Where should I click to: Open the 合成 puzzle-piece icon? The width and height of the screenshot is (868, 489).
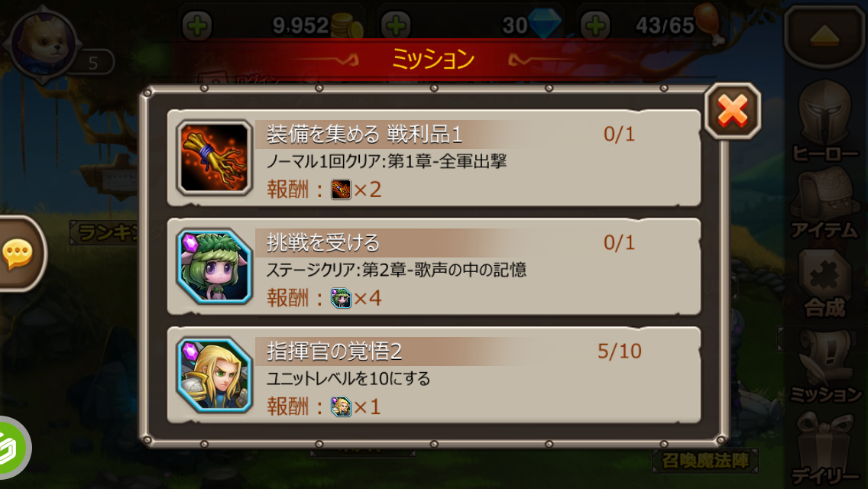824,283
